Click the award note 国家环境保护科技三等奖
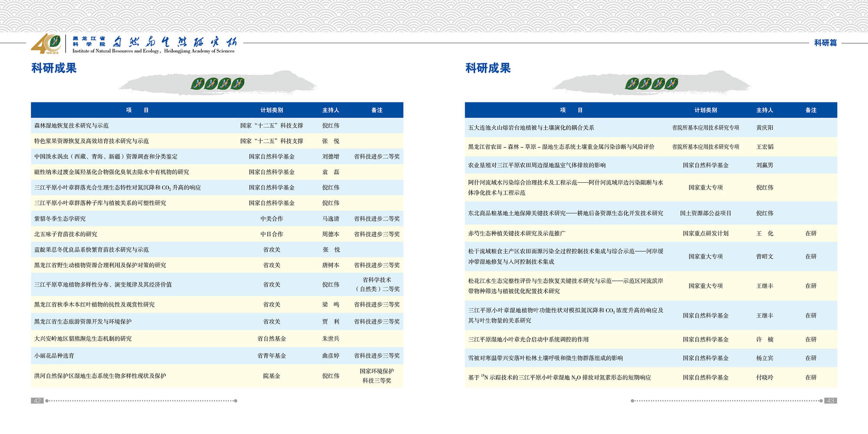The image size is (868, 434). [x=377, y=376]
